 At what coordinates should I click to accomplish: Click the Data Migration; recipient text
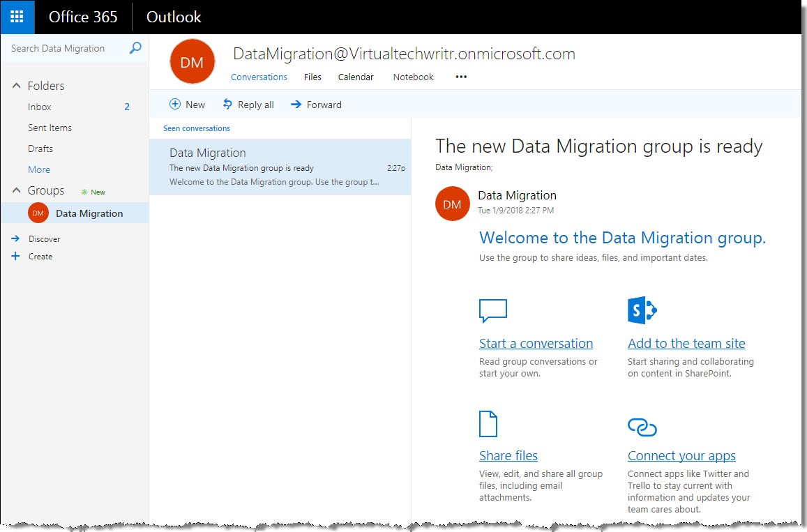[464, 167]
